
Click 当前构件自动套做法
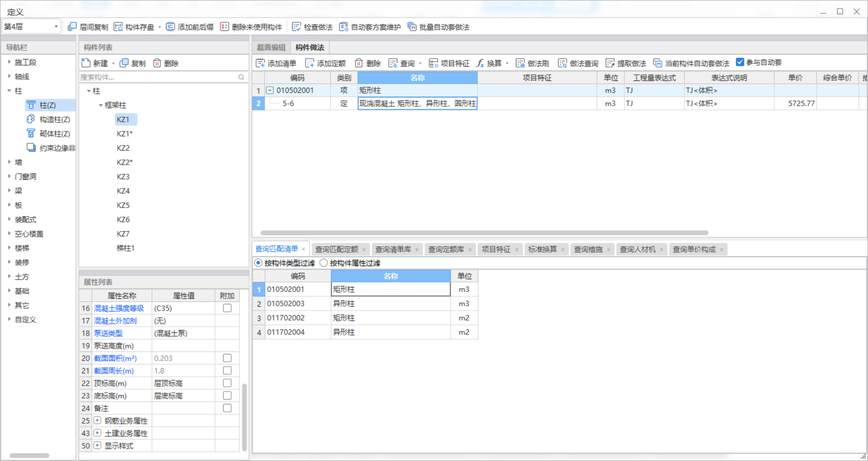tap(691, 63)
